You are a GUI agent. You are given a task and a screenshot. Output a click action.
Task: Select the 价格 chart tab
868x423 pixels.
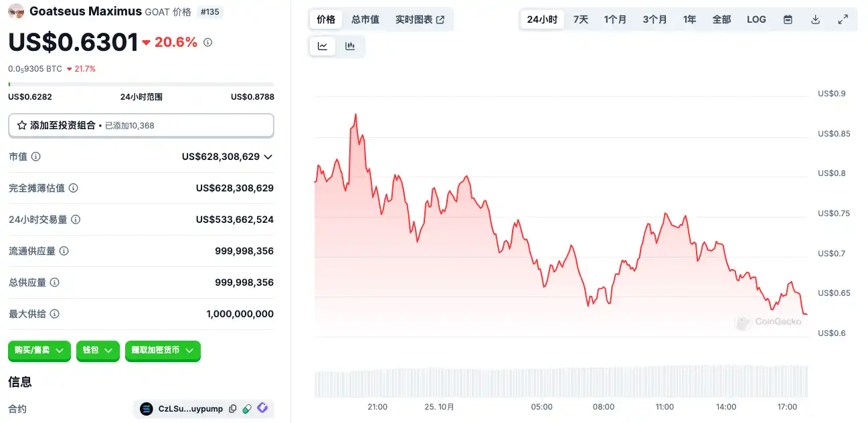[x=326, y=19]
